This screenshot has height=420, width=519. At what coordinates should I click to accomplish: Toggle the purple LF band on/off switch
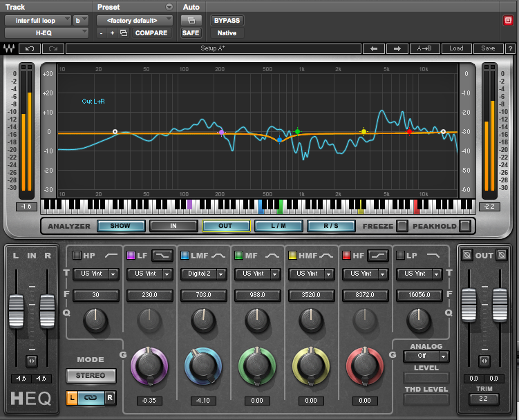pos(130,255)
